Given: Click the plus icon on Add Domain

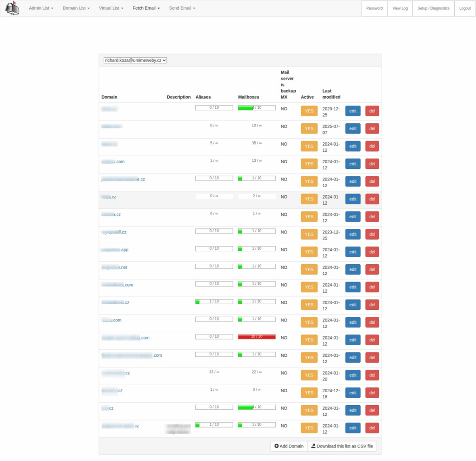Looking at the screenshot, I should point(277,446).
